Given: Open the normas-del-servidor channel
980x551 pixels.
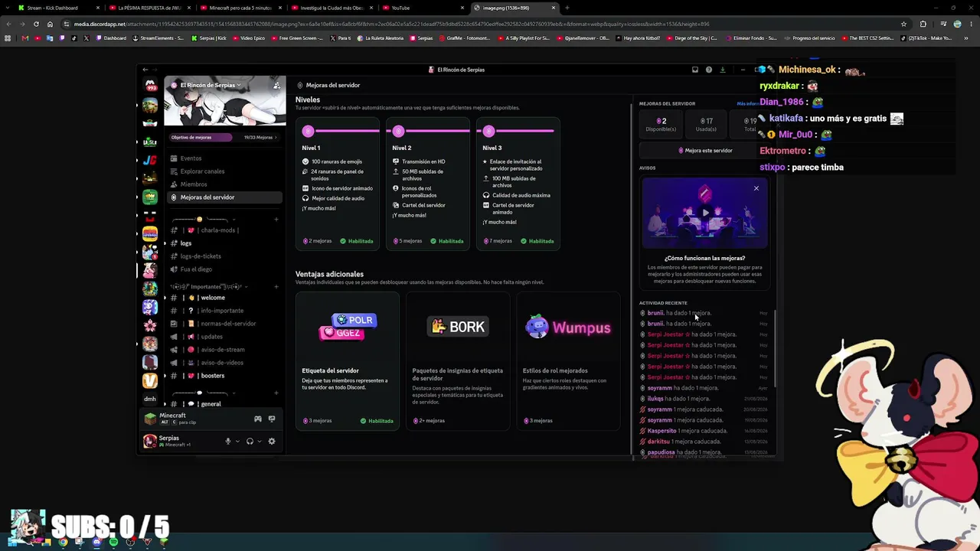Looking at the screenshot, I should 224,324.
